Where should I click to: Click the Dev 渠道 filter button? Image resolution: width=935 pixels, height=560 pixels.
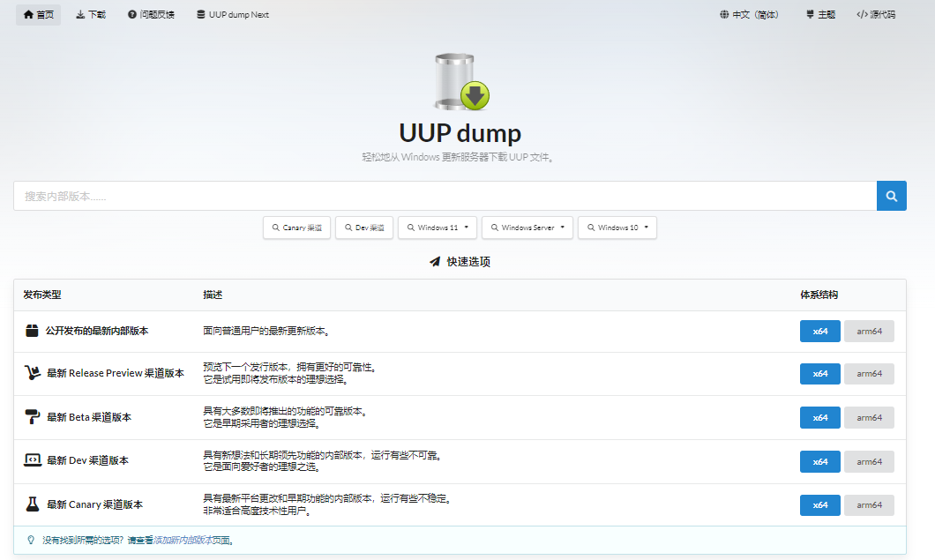click(x=364, y=227)
